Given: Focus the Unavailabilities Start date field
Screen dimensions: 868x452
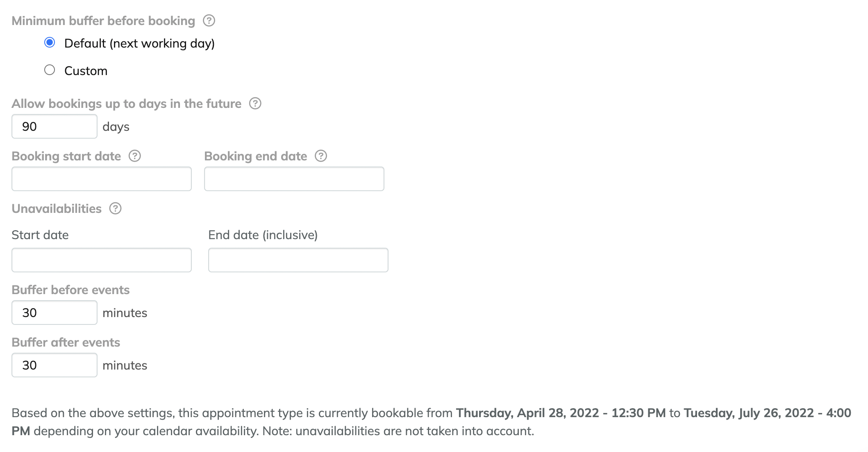Looking at the screenshot, I should click(102, 260).
